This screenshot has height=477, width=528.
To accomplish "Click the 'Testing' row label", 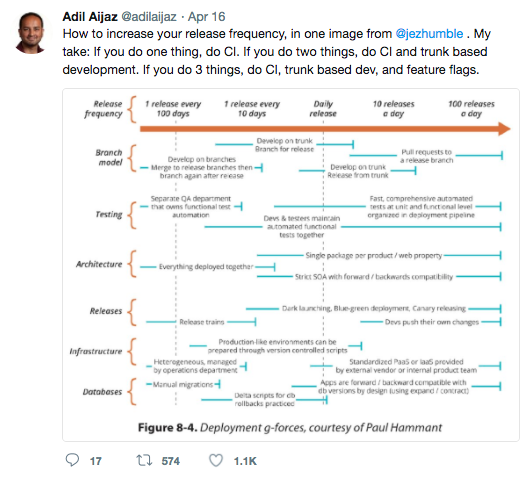I will click(x=109, y=214).
